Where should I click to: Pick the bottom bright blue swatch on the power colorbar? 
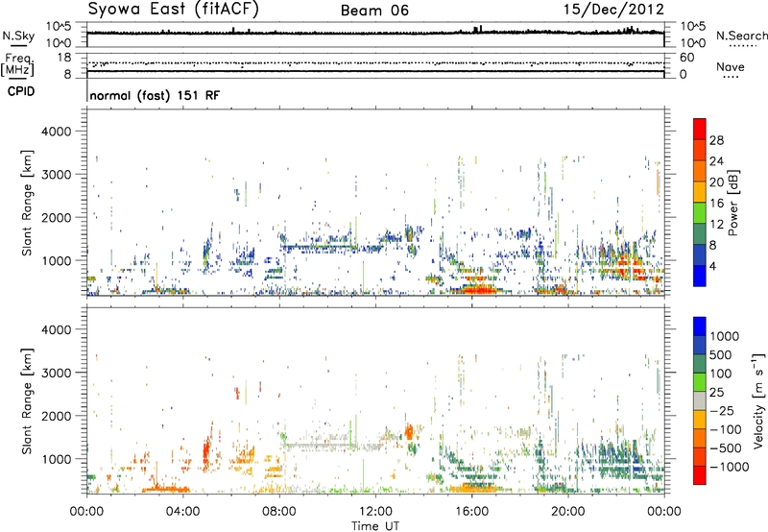pyautogui.click(x=700, y=277)
